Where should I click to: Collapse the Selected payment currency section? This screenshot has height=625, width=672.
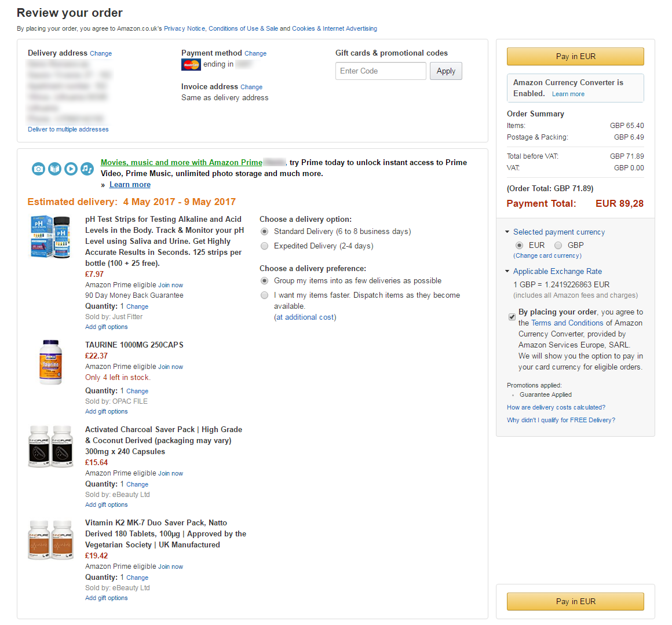[x=507, y=232]
